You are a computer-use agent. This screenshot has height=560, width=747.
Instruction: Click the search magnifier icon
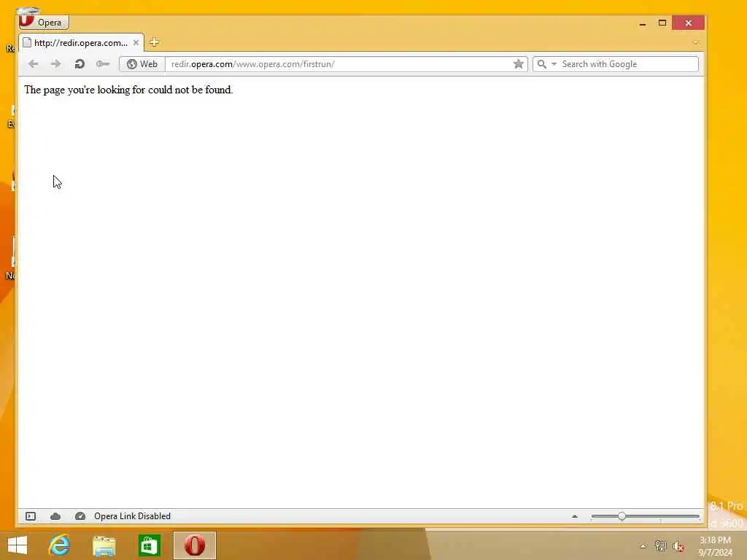pos(542,64)
